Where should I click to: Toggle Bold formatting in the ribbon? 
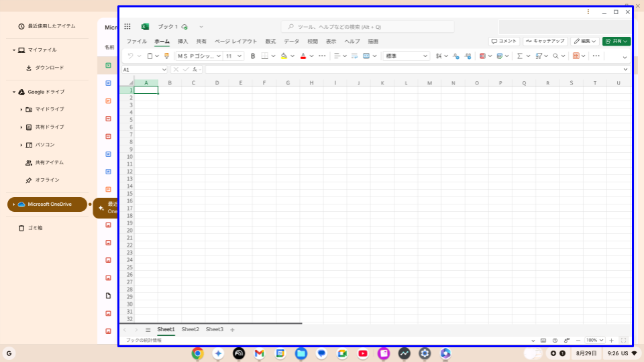252,56
